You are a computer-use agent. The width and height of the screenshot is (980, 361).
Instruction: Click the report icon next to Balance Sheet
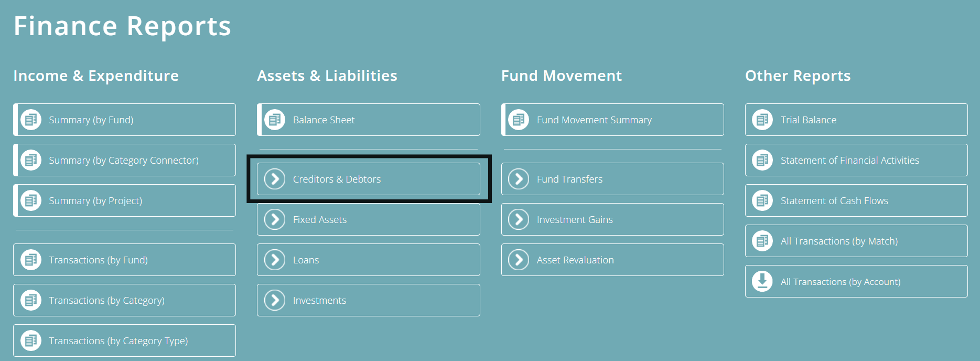pos(274,119)
